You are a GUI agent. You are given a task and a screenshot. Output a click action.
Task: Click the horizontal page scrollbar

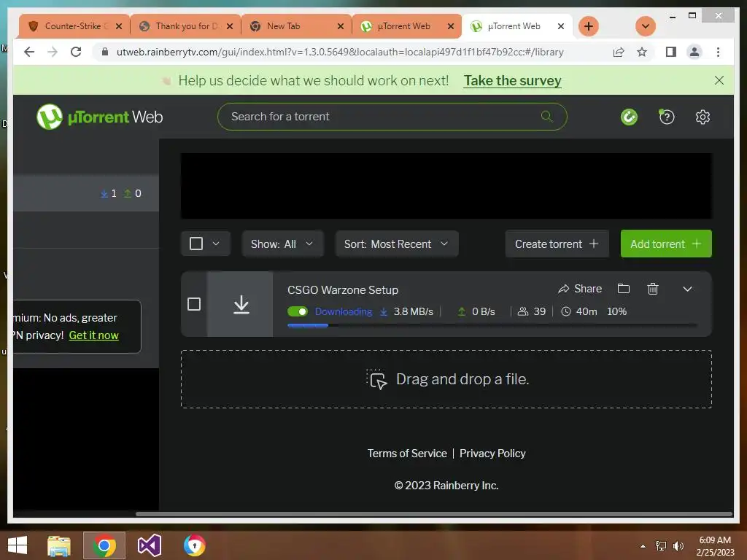pos(433,514)
